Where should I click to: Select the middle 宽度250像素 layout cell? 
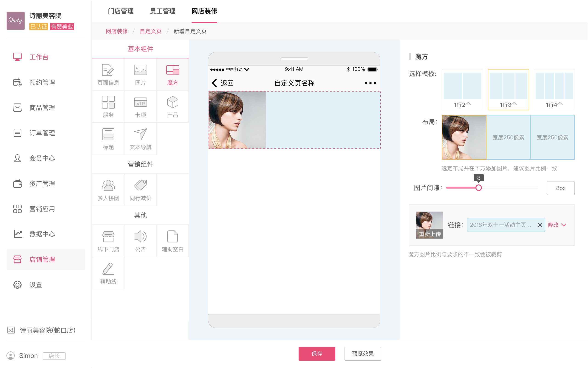(508, 137)
